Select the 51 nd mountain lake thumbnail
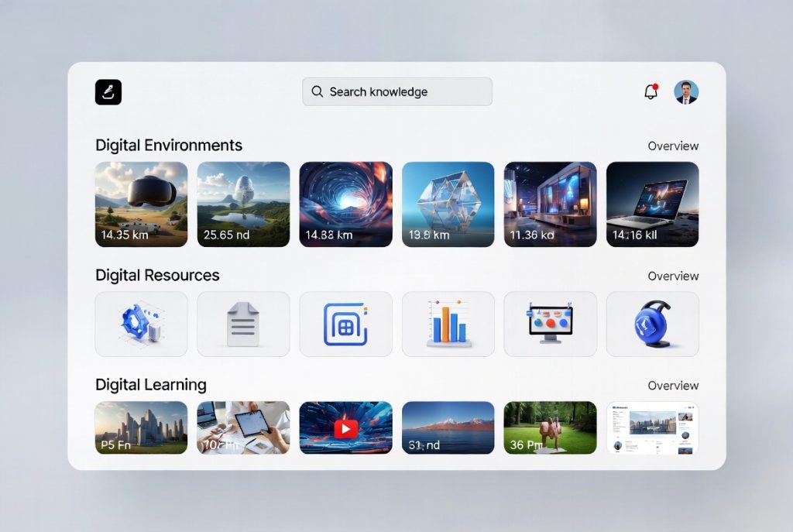The height and width of the screenshot is (532, 793). [x=448, y=427]
